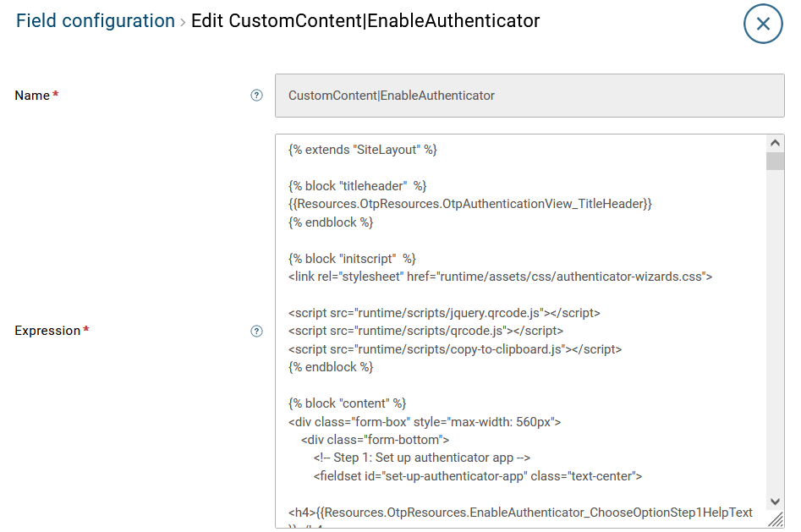Click the fieldset "set-up-authenticator-app" line
This screenshot has height=532, width=801.
click(478, 476)
